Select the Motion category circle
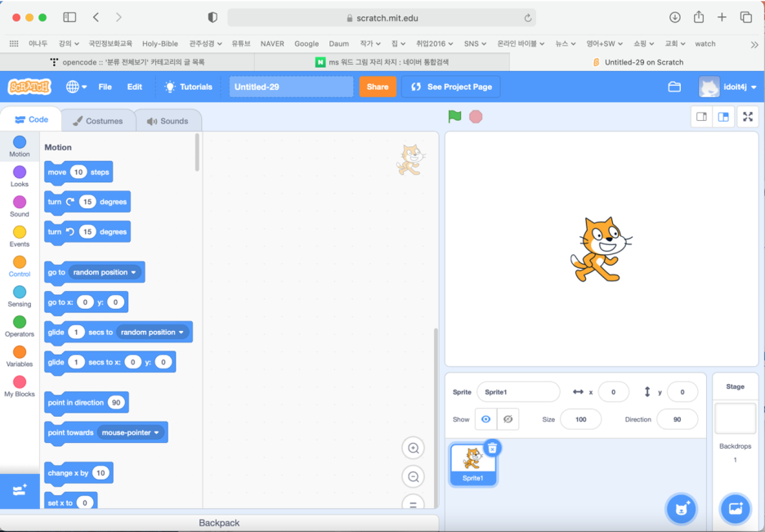 20,142
